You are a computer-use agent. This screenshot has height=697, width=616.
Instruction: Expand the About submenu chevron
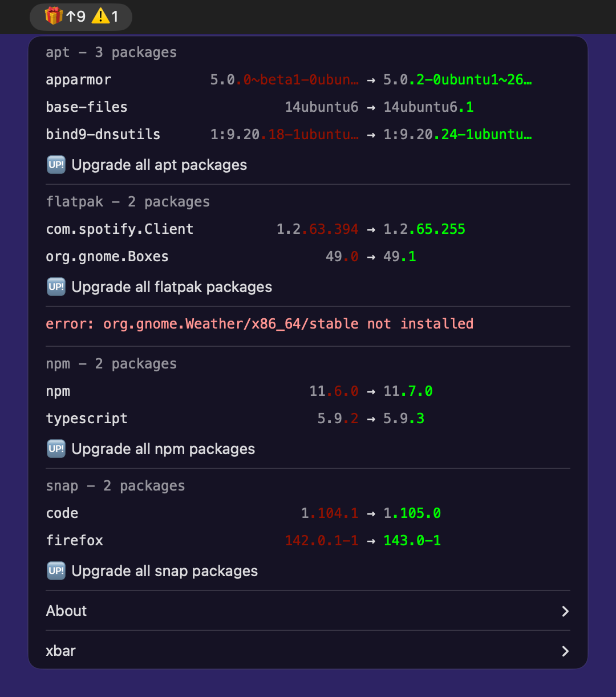(x=565, y=611)
